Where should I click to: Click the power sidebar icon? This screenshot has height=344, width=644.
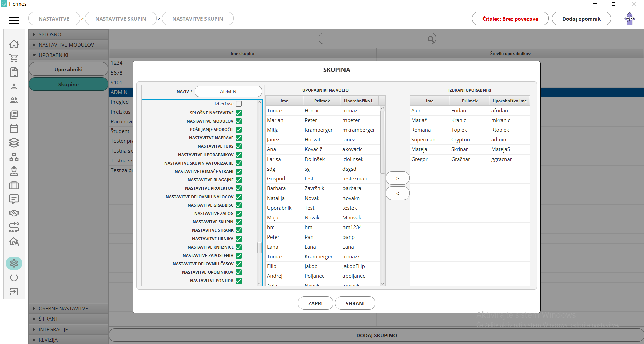(14, 277)
